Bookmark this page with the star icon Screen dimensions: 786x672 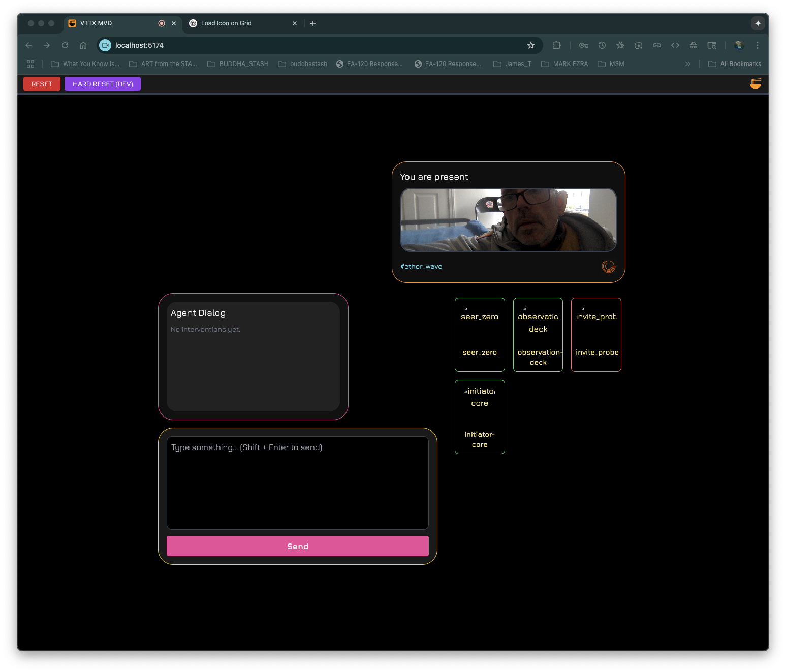531,45
